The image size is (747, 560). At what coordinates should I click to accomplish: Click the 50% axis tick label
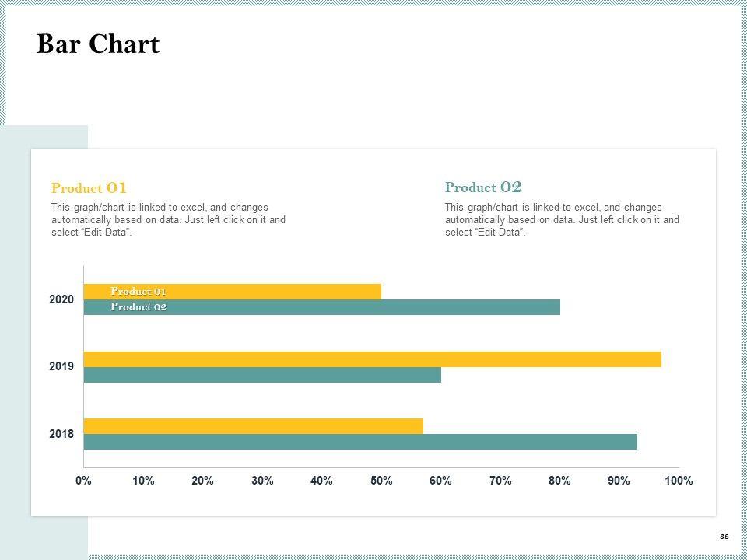pos(381,481)
